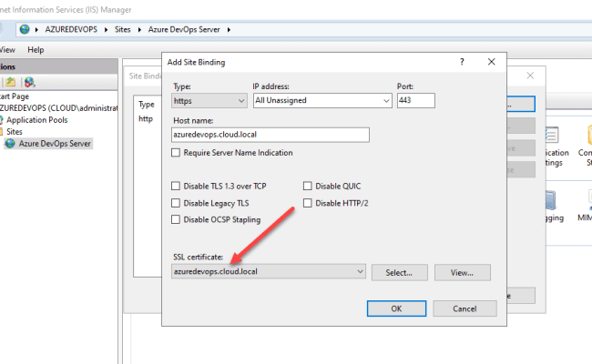Screen dimensions: 592x364
Task: Click the yellow up-folder icon in the Connections toolbar
Action: (11, 82)
